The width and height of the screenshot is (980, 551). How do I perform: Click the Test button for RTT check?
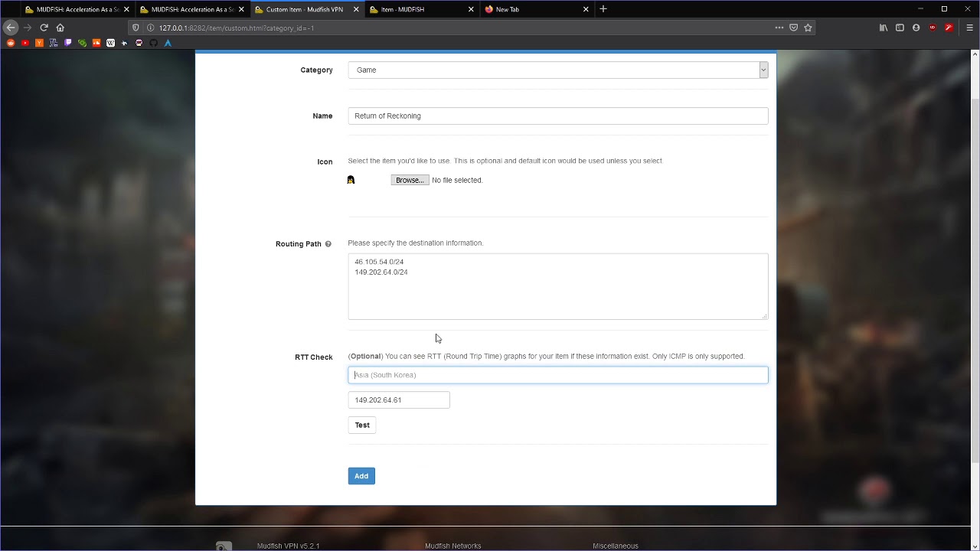tap(362, 425)
